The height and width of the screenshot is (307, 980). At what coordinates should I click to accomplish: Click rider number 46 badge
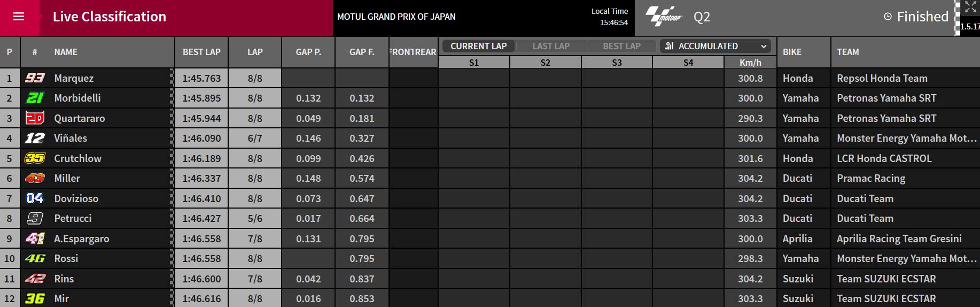[35, 258]
